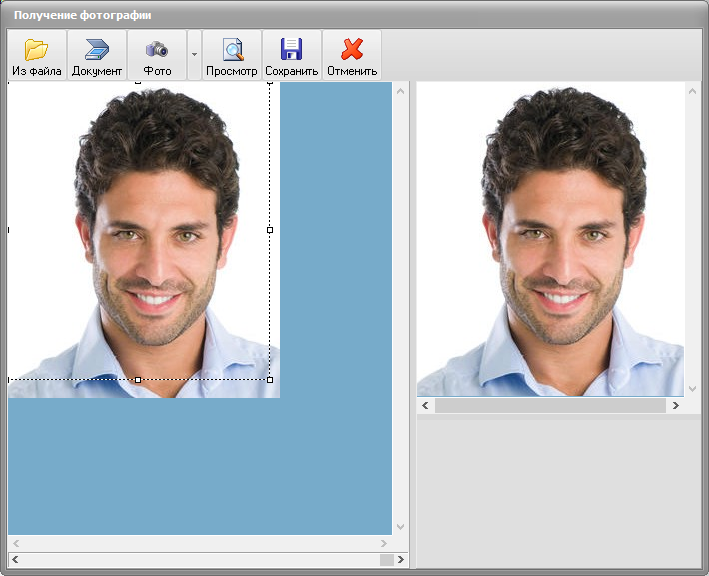The image size is (709, 576).
Task: Click the bottom-right corner crop handle
Action: pyautogui.click(x=270, y=380)
